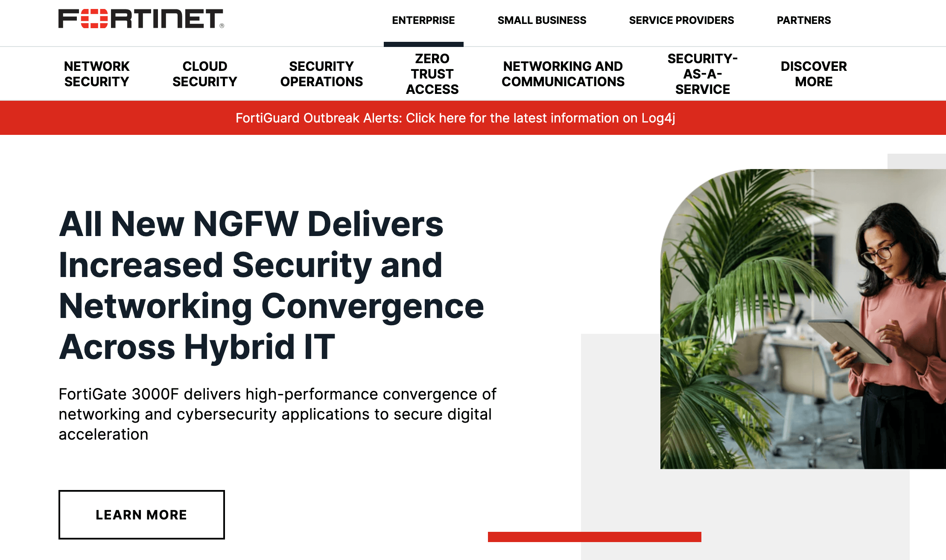Open Discover More menu

[x=813, y=74]
